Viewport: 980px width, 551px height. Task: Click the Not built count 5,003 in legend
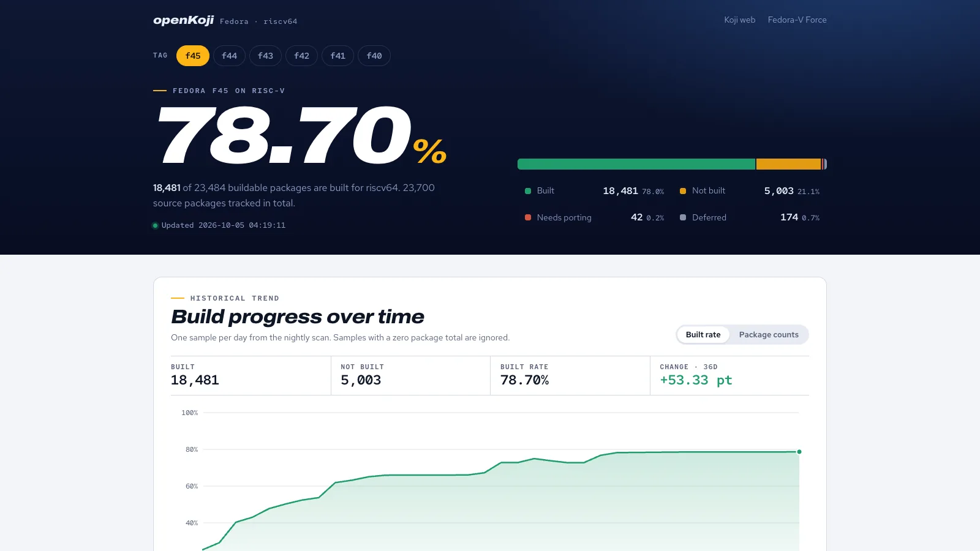(x=778, y=191)
